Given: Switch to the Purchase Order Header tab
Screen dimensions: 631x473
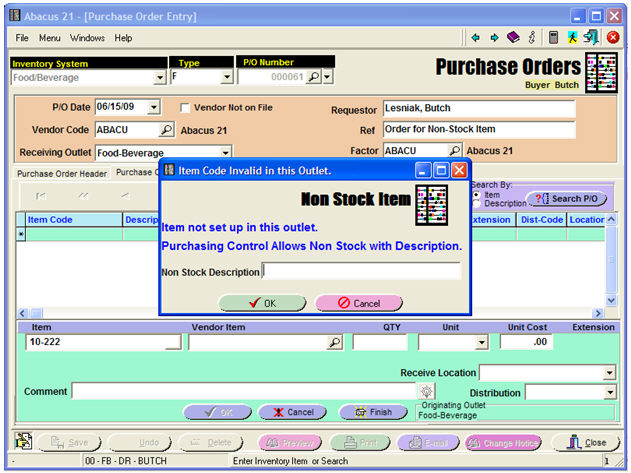Looking at the screenshot, I should [62, 173].
